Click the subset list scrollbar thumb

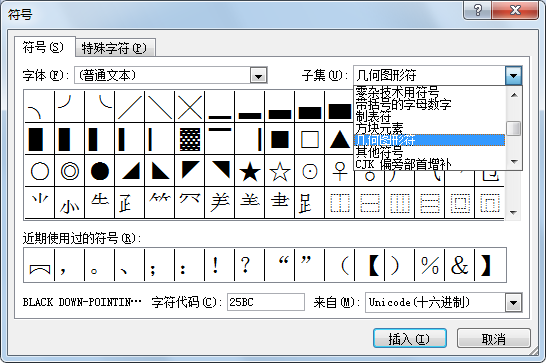514,128
